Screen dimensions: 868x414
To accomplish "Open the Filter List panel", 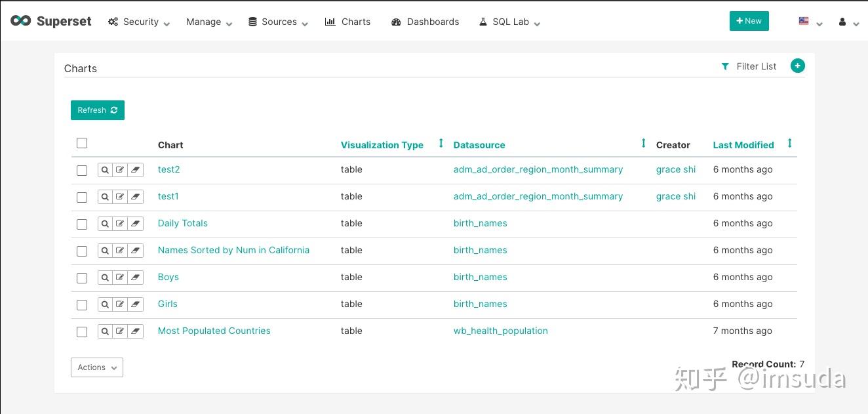I will coord(749,66).
